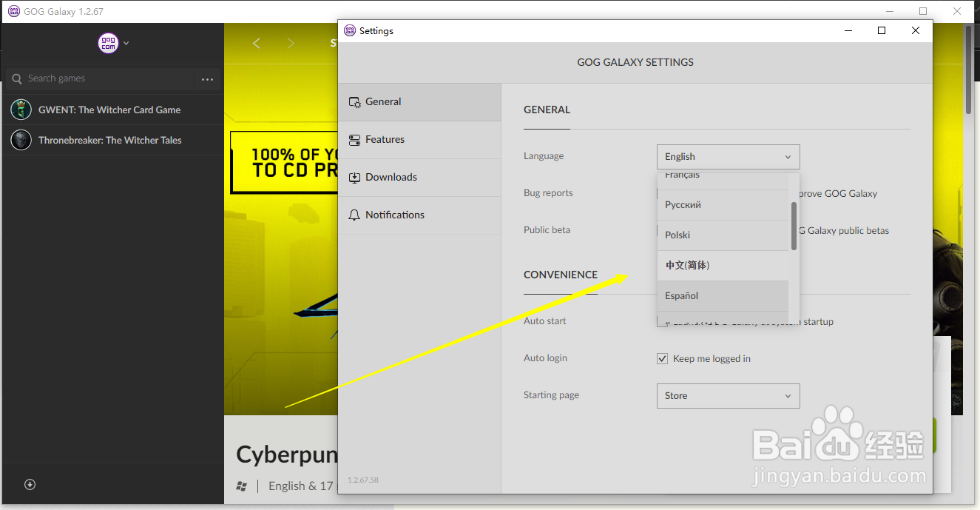The height and width of the screenshot is (510, 980).
Task: Select Thronebreaker: The Witcher Tales
Action: click(112, 140)
